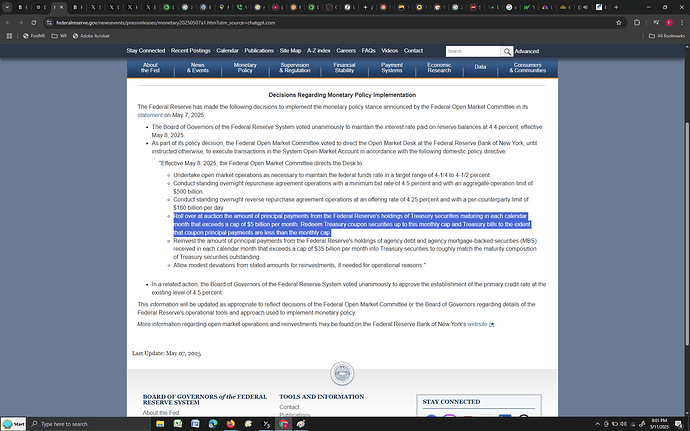Click the Windows Start button

point(14,424)
